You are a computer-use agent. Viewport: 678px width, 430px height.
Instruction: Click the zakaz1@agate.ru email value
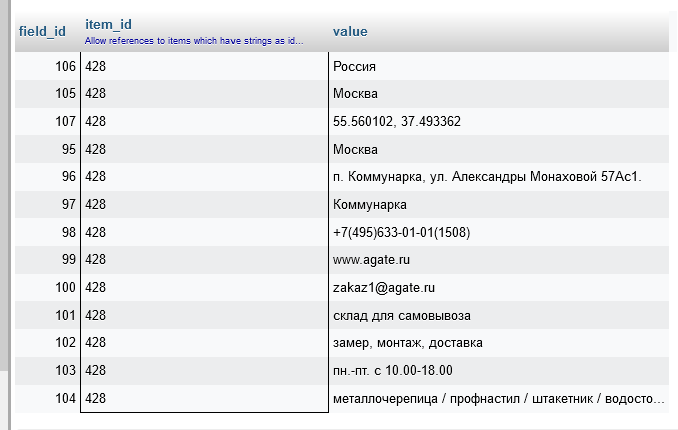pyautogui.click(x=384, y=288)
